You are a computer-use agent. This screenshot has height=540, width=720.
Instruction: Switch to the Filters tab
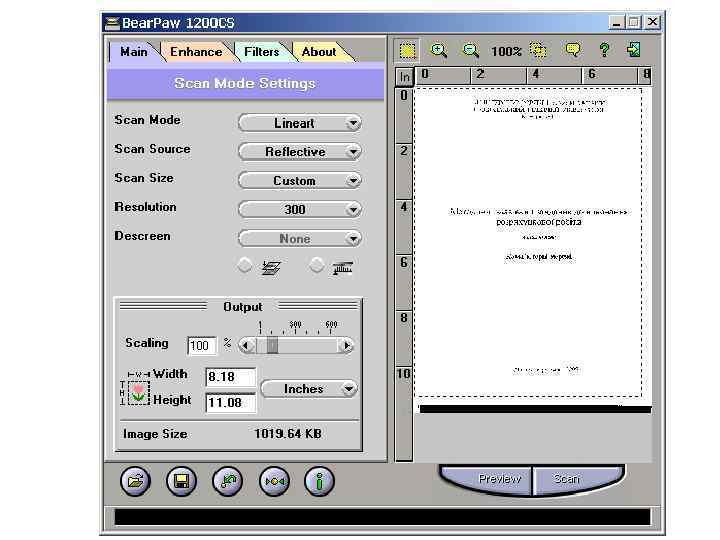pyautogui.click(x=261, y=51)
